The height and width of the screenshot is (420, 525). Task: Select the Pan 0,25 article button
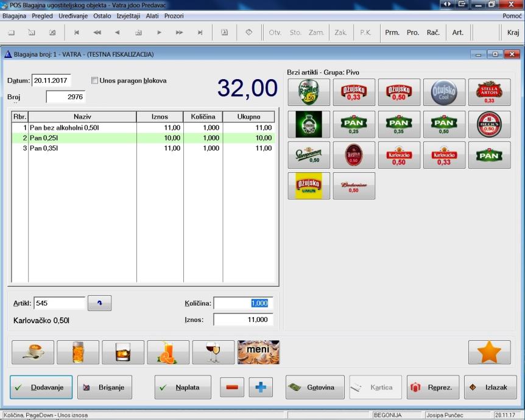354,125
